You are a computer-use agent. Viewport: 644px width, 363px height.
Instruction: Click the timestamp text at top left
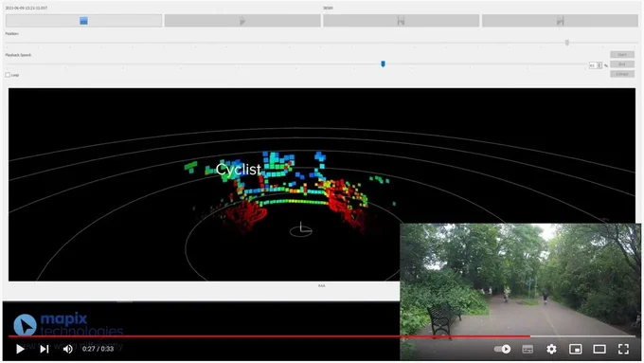coord(26,8)
